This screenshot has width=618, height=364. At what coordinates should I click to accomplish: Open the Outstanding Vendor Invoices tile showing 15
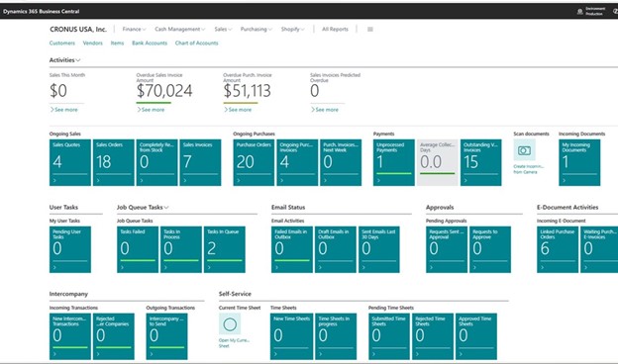(x=481, y=162)
